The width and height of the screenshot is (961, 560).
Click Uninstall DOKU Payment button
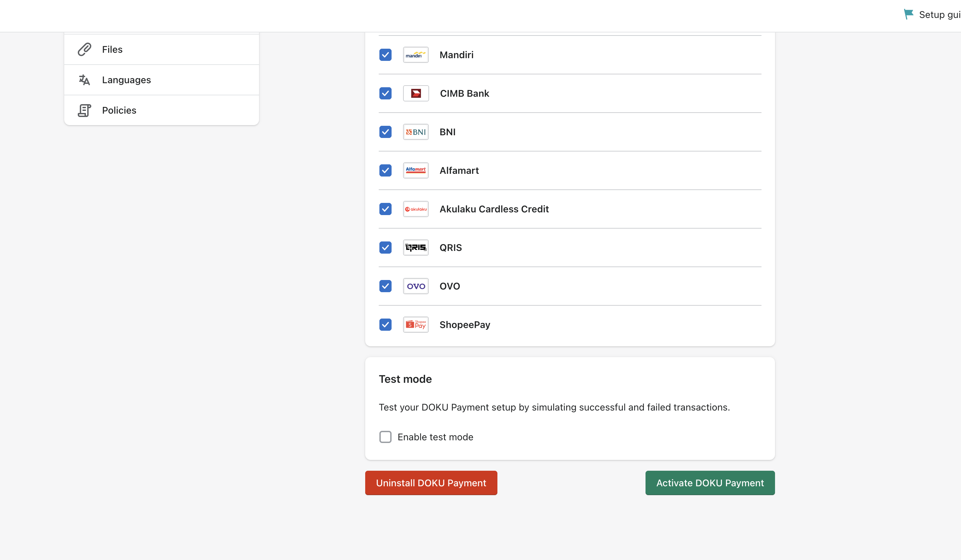coord(431,483)
